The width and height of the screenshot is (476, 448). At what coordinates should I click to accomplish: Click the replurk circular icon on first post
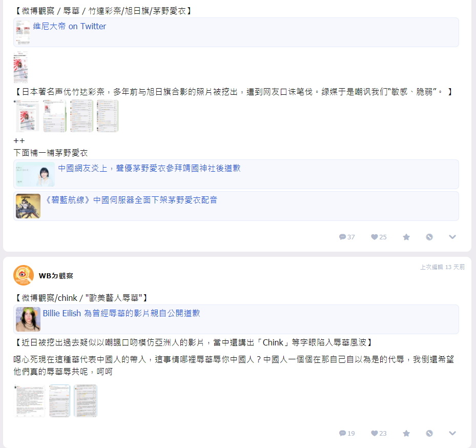pos(429,237)
